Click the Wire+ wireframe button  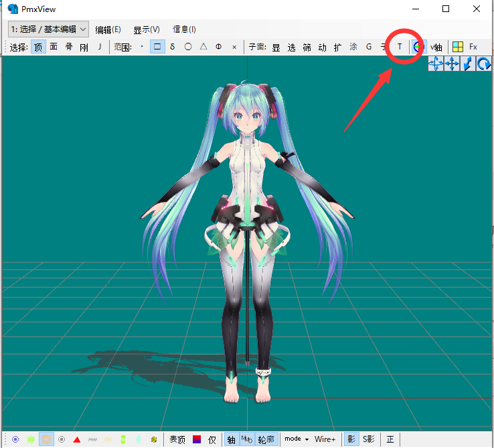(325, 439)
